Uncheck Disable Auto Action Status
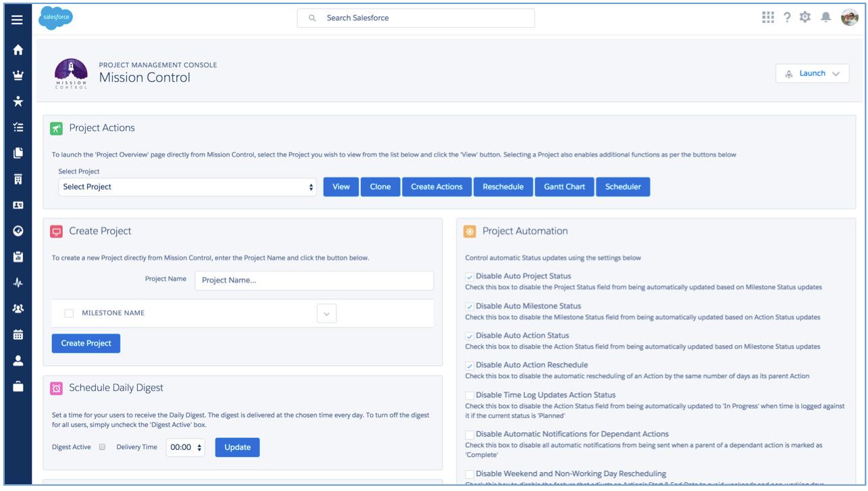 (x=469, y=336)
